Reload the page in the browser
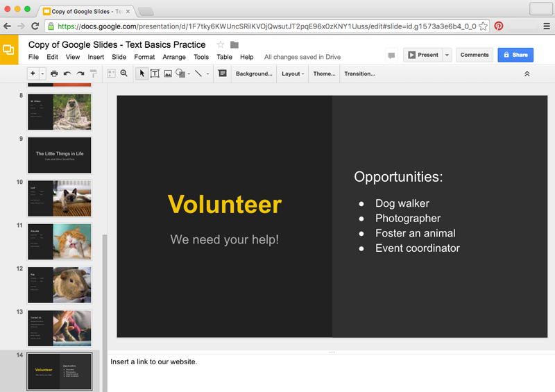 coord(35,26)
